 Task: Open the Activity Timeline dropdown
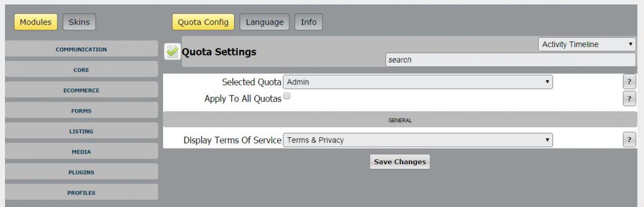587,45
